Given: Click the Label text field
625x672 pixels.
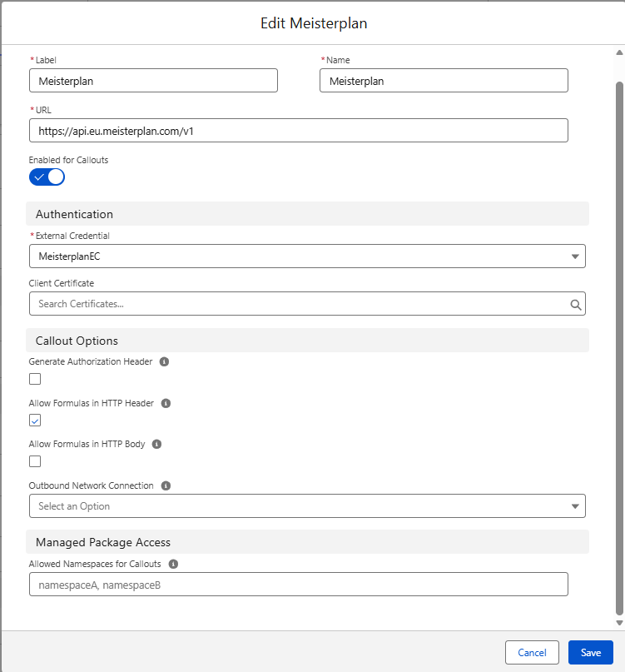Looking at the screenshot, I should 153,81.
